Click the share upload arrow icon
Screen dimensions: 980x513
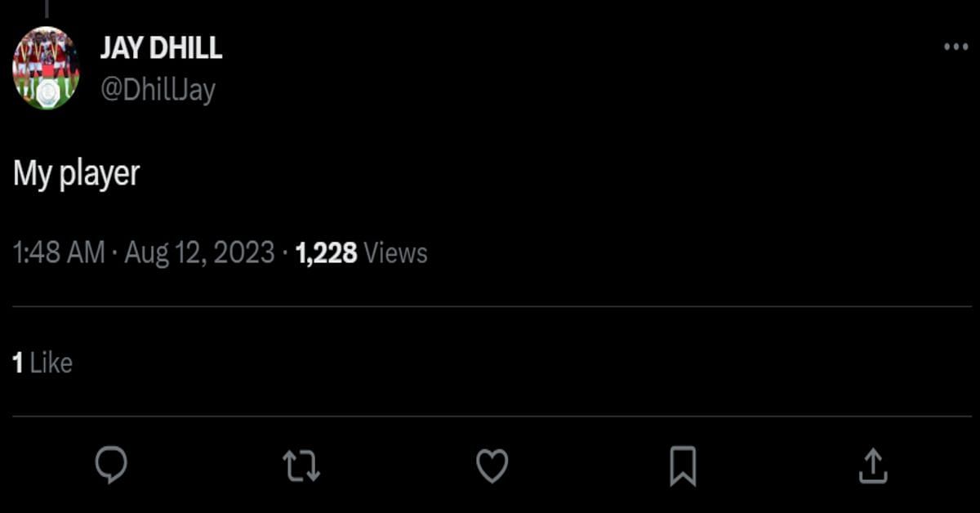(872, 466)
